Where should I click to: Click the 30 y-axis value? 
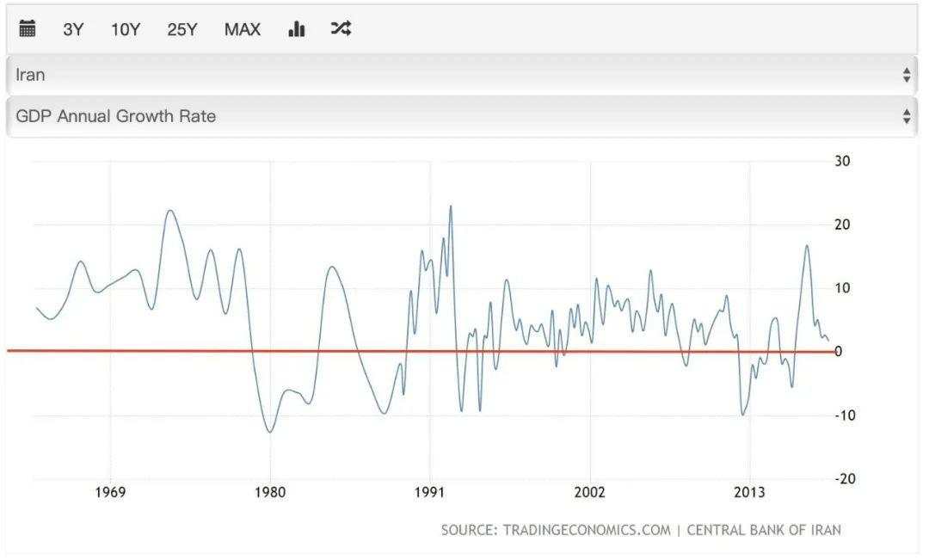tap(842, 161)
